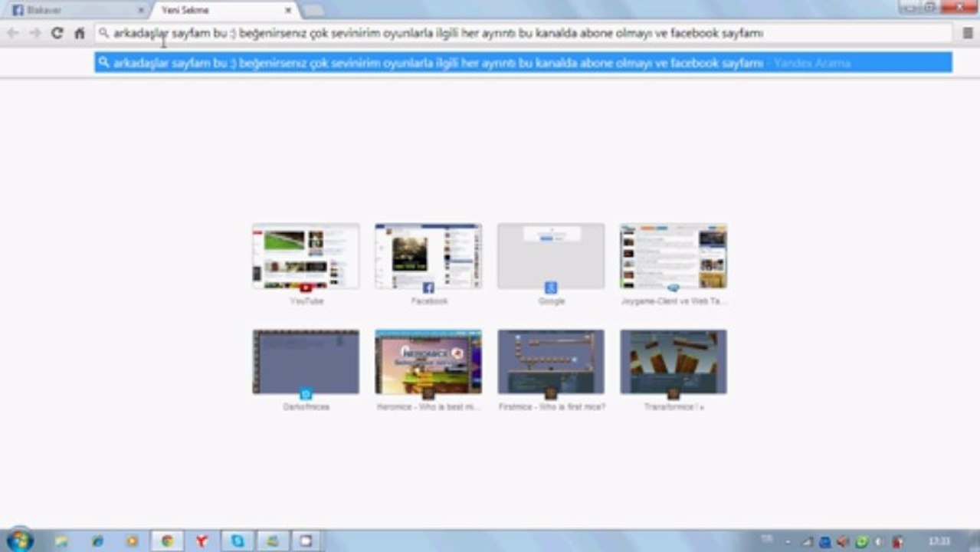This screenshot has height=552, width=980.
Task: Open Skype from the taskbar
Action: [238, 541]
